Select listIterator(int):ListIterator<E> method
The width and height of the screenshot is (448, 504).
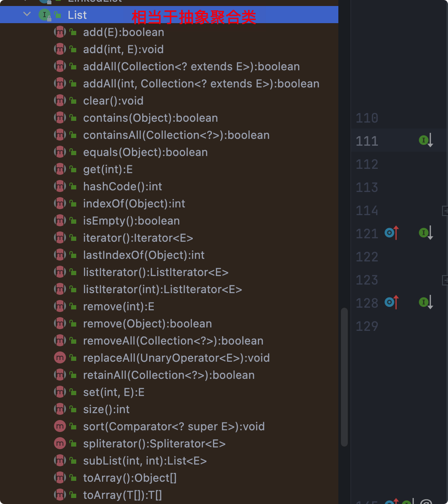[x=162, y=289]
